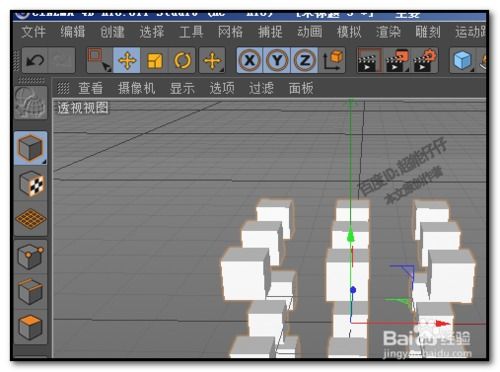Screen dimensions: 500x372
Task: Click the Undo arrow icon
Action: 35,60
